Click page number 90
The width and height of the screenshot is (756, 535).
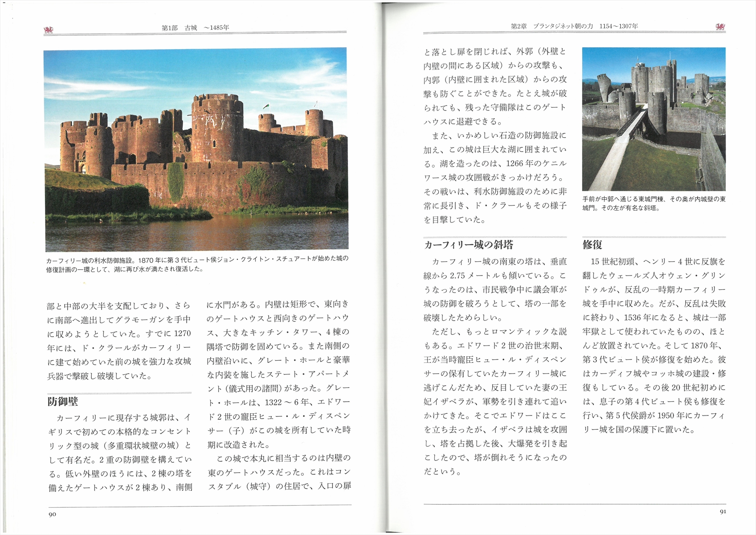[x=52, y=514]
